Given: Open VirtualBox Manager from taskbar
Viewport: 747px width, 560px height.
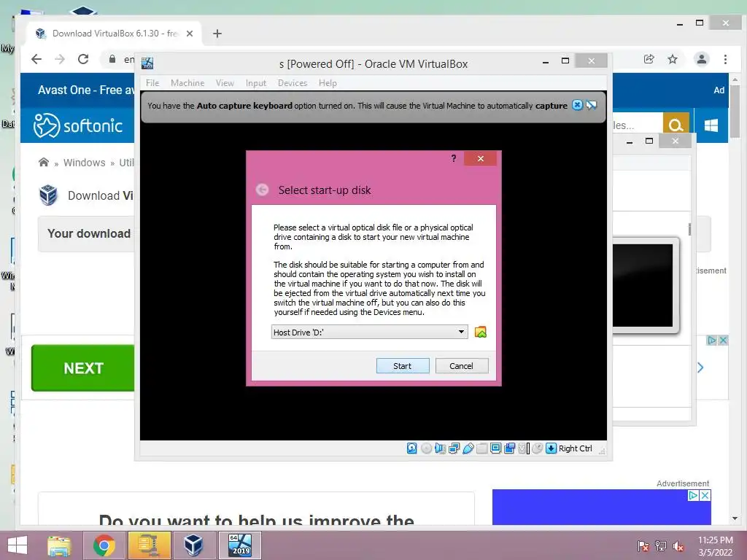Looking at the screenshot, I should point(193,545).
